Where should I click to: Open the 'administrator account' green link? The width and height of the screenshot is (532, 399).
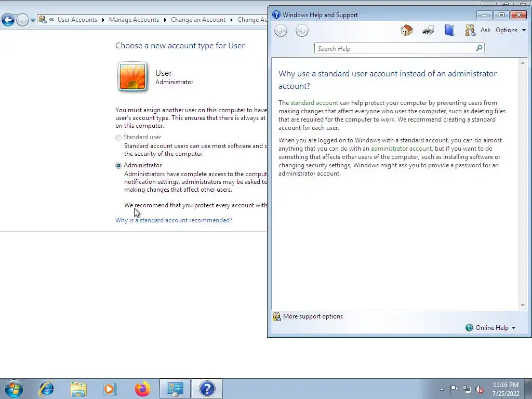pyautogui.click(x=401, y=149)
